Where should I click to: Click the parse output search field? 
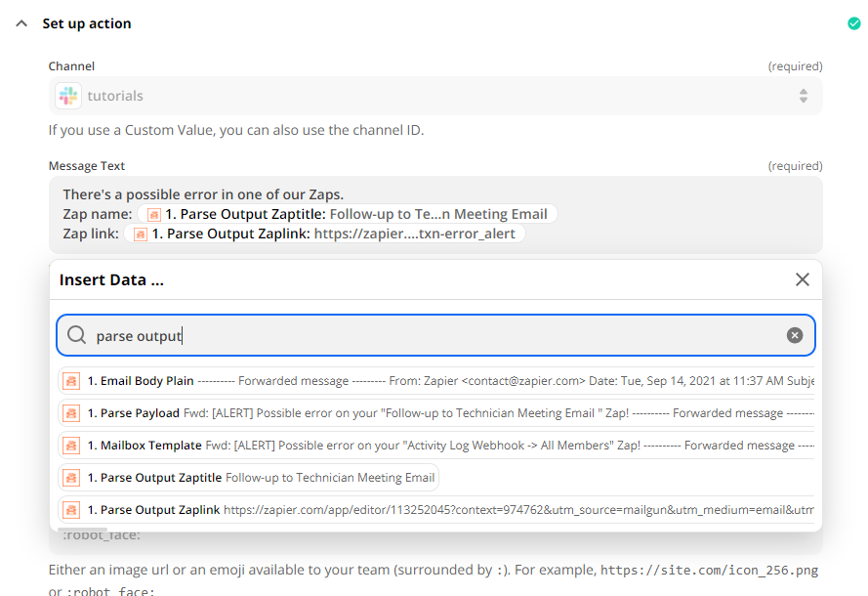pos(435,336)
